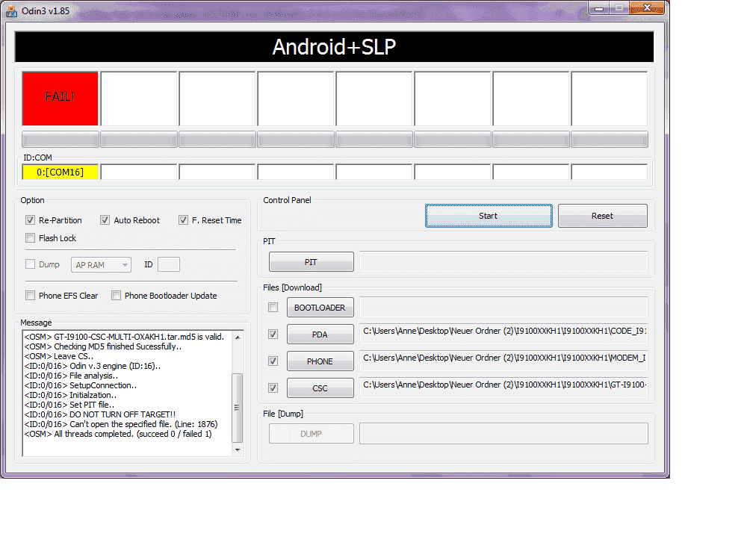Click the CSC file path field
The height and width of the screenshot is (560, 747).
coord(504,388)
